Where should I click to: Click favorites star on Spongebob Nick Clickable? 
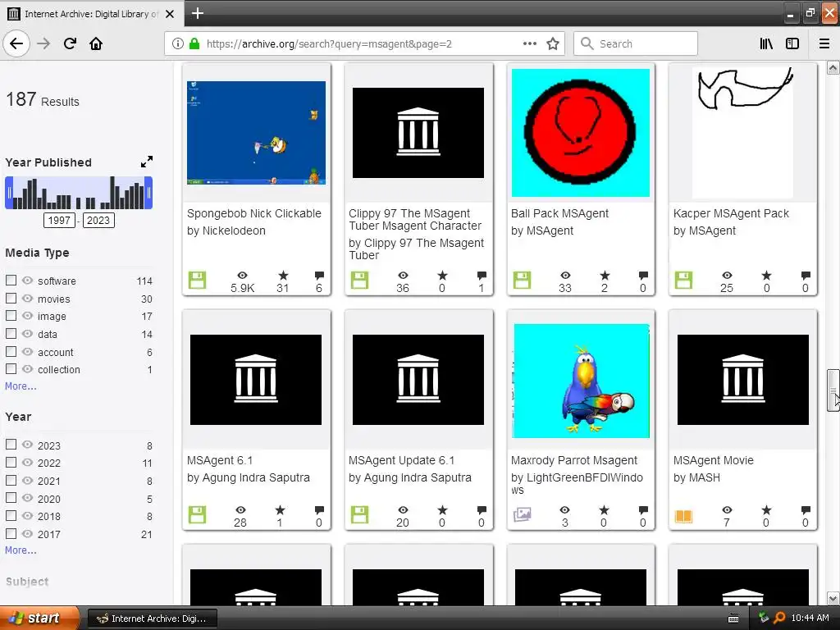coord(283,276)
